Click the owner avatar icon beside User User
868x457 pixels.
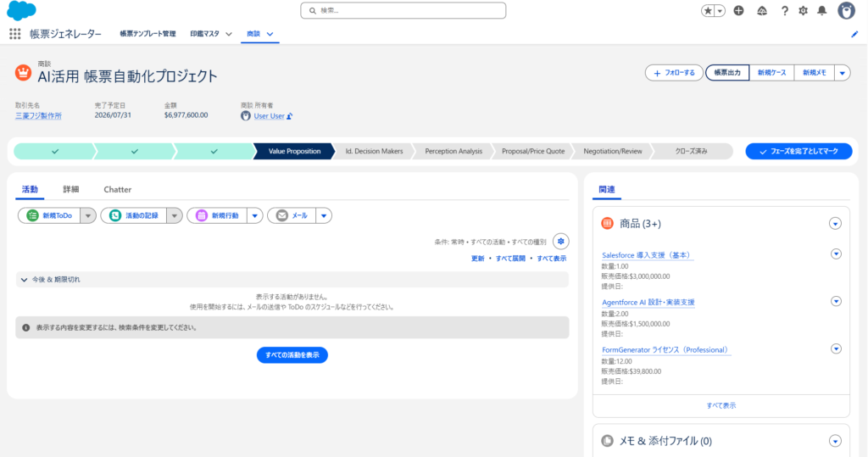[246, 116]
